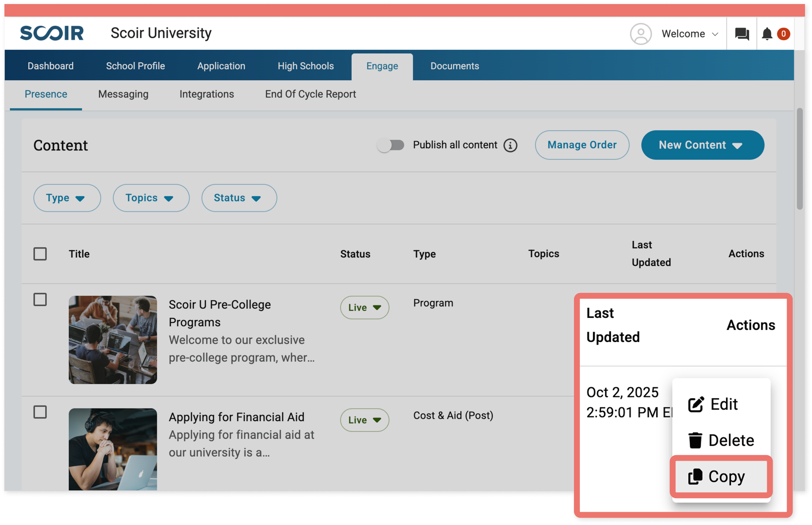Screen dimensions: 812x525
Task: Toggle Publish all content switch
Action: tap(390, 145)
